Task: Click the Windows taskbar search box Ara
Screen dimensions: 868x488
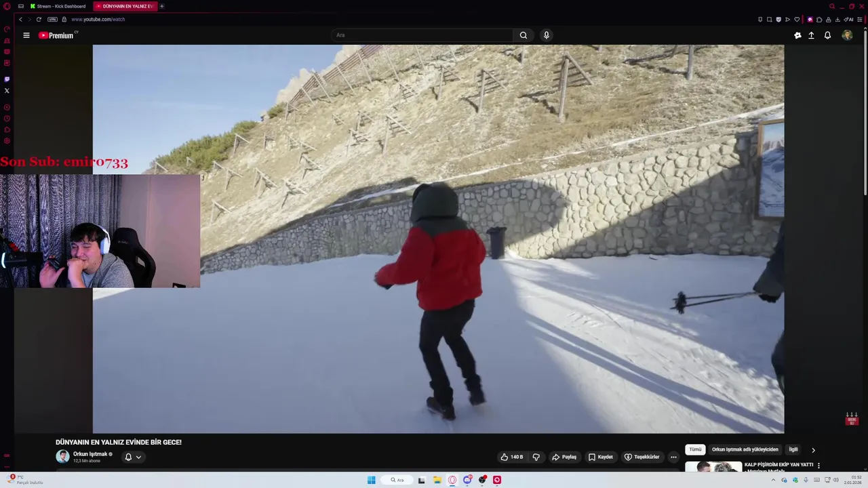Action: (x=397, y=480)
